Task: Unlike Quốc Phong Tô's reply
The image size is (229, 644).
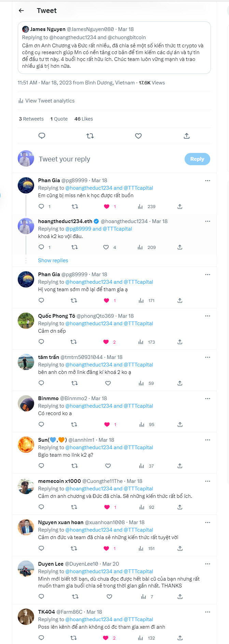Action: point(106,342)
